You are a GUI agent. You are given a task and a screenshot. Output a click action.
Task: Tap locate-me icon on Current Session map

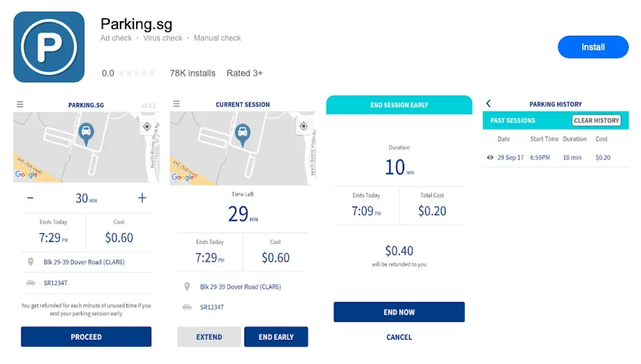coord(303,126)
